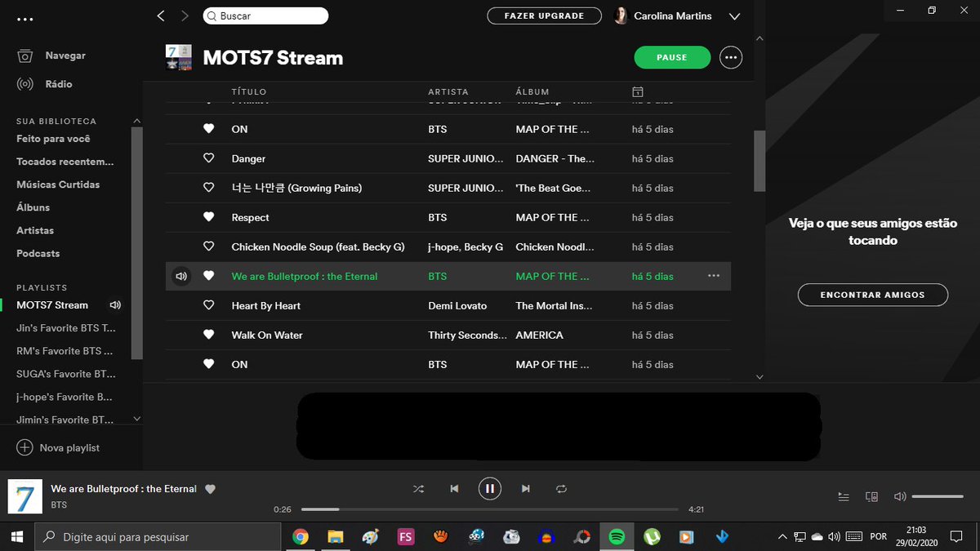Click the Demi Lovato artist link
980x551 pixels.
(457, 305)
